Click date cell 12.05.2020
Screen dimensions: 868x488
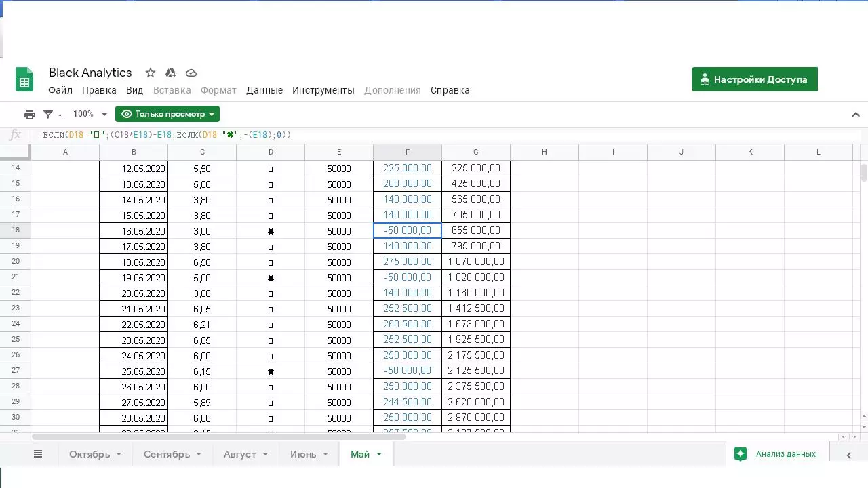pos(134,169)
